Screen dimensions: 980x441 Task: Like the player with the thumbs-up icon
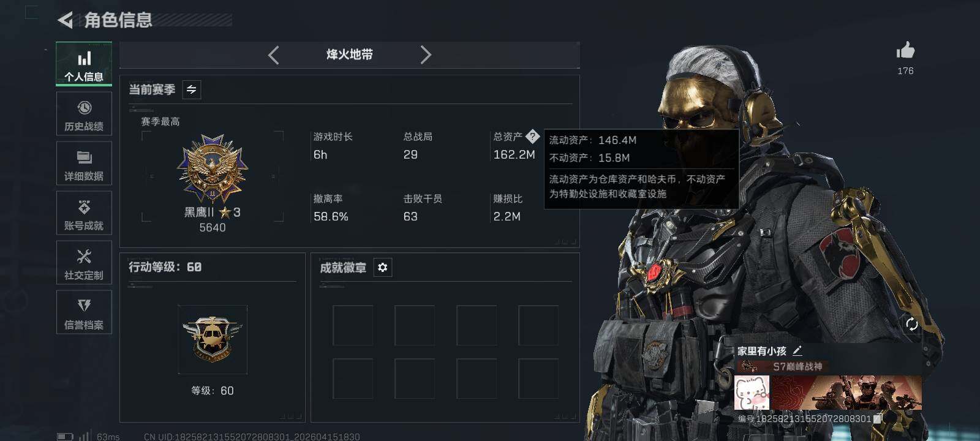click(x=905, y=50)
